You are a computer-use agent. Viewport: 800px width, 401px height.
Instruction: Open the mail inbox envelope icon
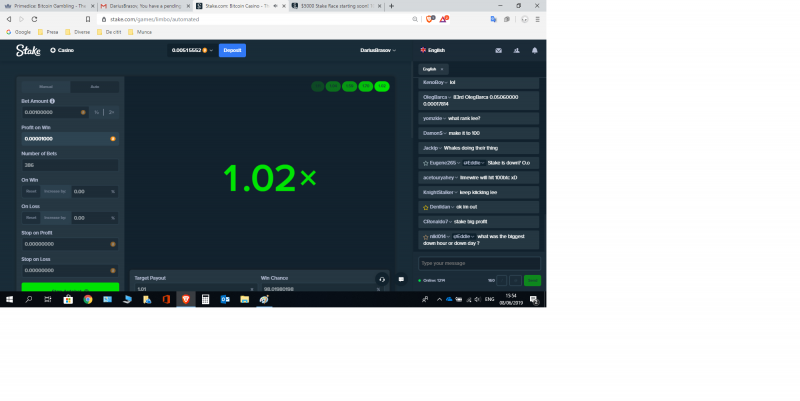(x=498, y=51)
